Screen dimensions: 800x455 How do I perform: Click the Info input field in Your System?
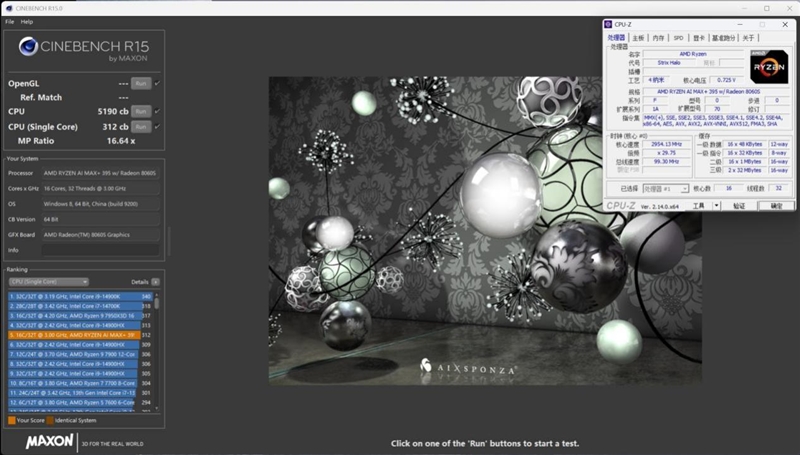[100, 249]
